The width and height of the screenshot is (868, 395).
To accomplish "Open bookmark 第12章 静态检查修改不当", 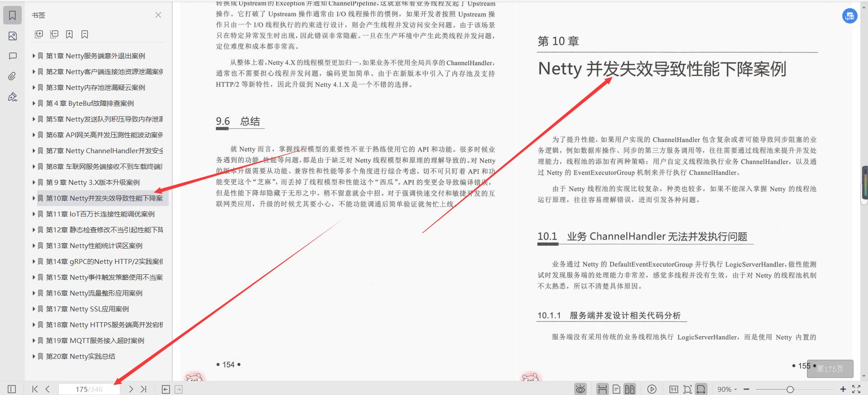I will 104,230.
